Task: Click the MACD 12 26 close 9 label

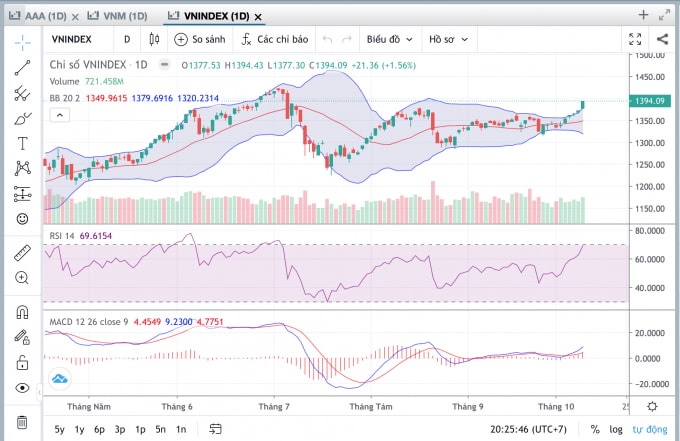Action: tap(89, 322)
